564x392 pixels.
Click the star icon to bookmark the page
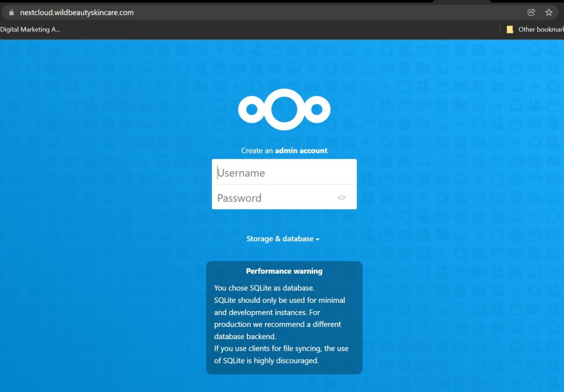point(549,12)
